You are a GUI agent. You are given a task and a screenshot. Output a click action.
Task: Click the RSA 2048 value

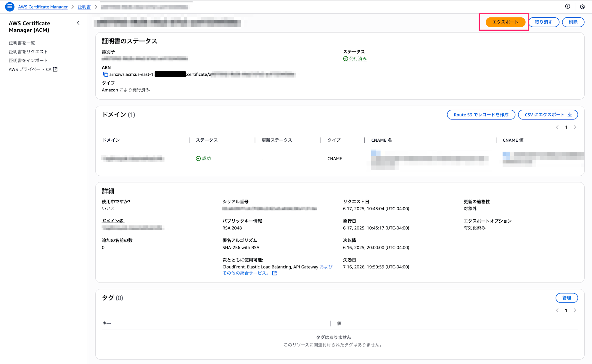[232, 228]
